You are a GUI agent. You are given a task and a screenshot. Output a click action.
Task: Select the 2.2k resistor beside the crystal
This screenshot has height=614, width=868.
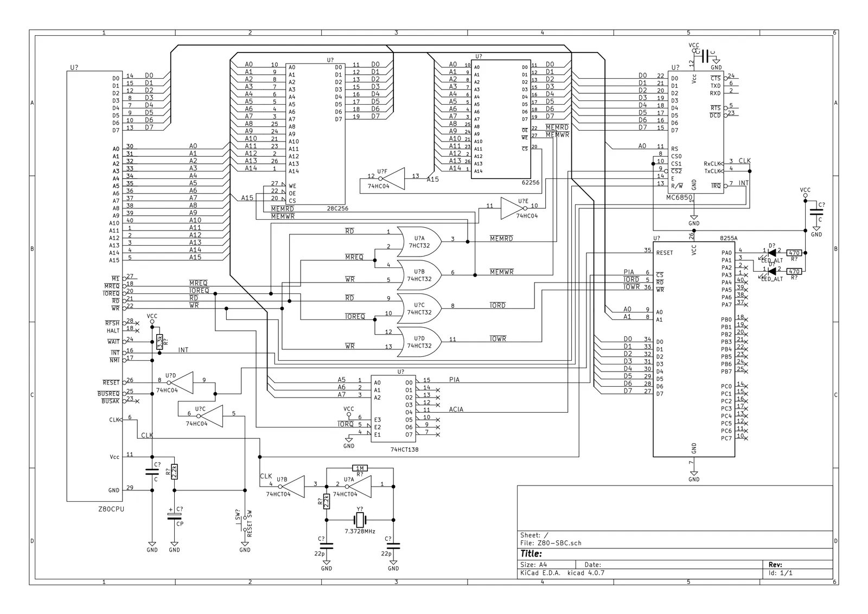pyautogui.click(x=327, y=502)
